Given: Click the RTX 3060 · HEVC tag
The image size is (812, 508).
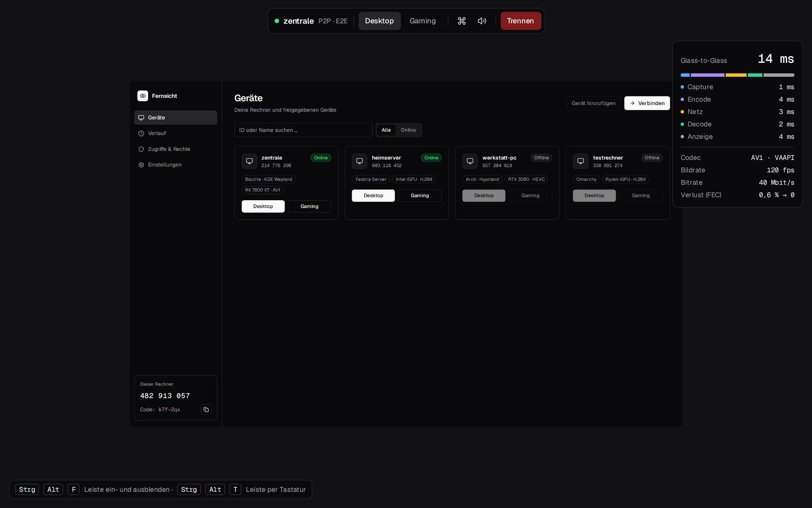Looking at the screenshot, I should (x=526, y=179).
